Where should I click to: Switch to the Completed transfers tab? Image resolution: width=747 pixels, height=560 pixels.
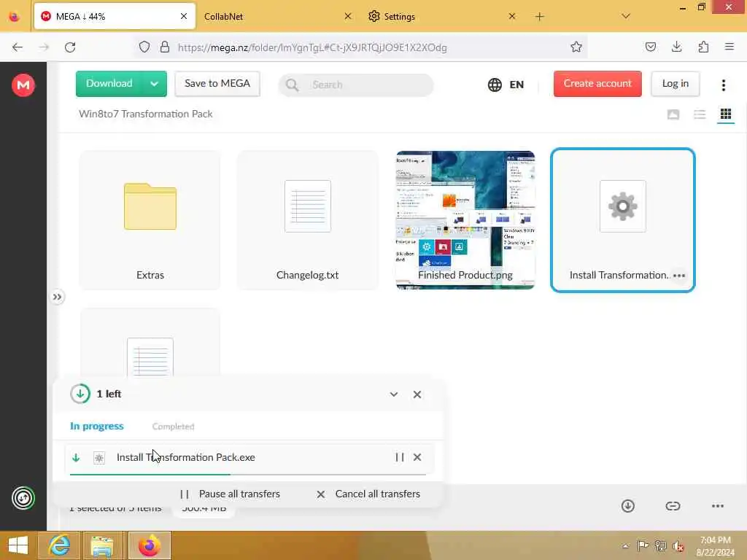pyautogui.click(x=173, y=426)
